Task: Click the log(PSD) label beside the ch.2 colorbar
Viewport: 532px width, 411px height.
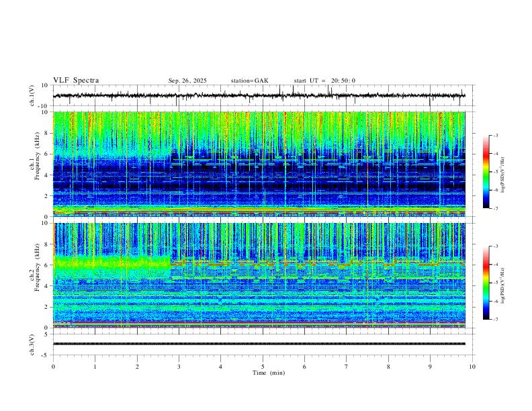Action: tap(502, 285)
